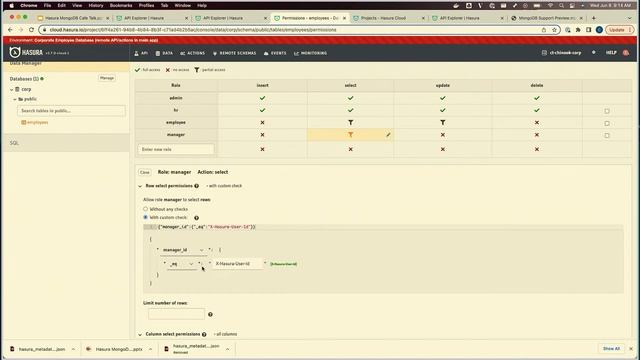This screenshot has height=360, width=640.
Task: Collapse the public schema folder
Action: point(15,99)
